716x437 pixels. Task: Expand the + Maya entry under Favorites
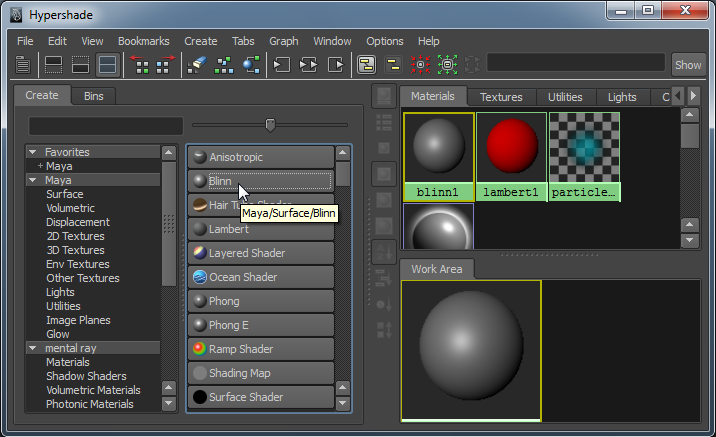coord(40,166)
